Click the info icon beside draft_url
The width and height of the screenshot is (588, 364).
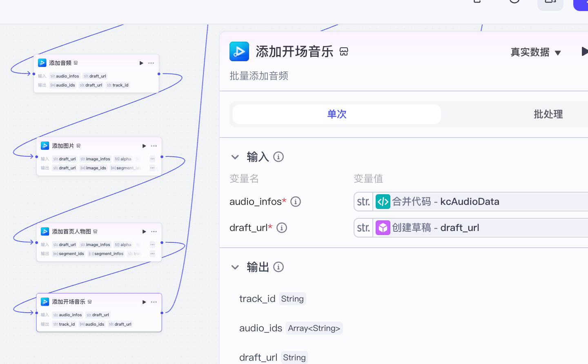[x=282, y=228]
